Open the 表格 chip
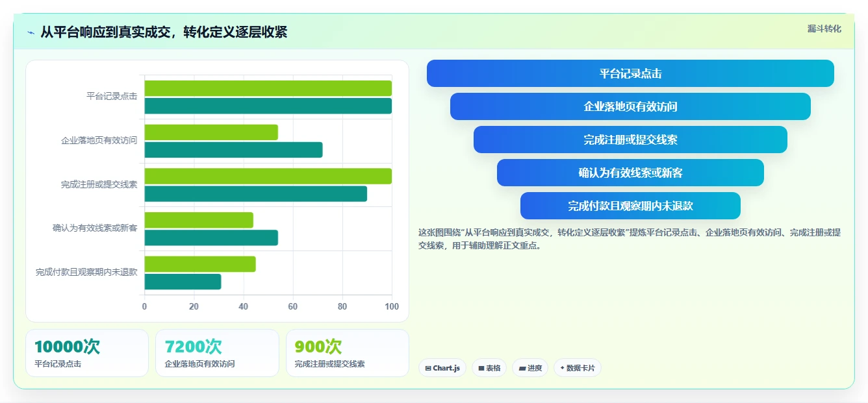The image size is (868, 403). tap(489, 368)
